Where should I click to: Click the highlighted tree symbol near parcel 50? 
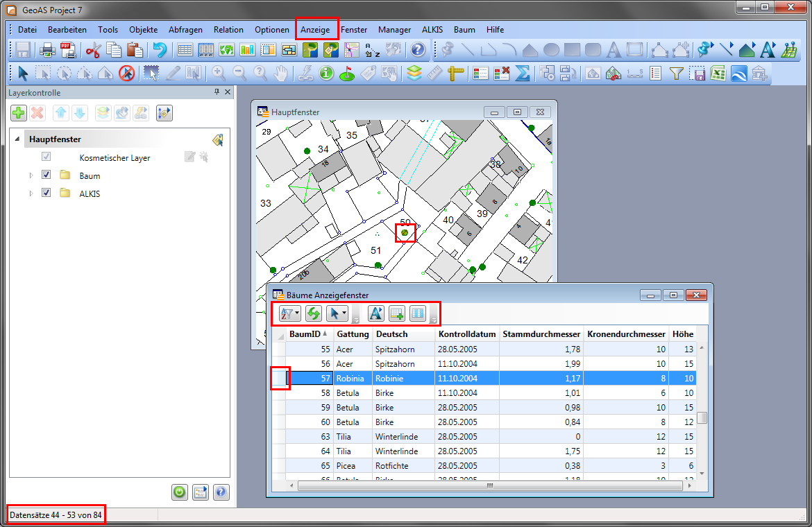pyautogui.click(x=405, y=233)
